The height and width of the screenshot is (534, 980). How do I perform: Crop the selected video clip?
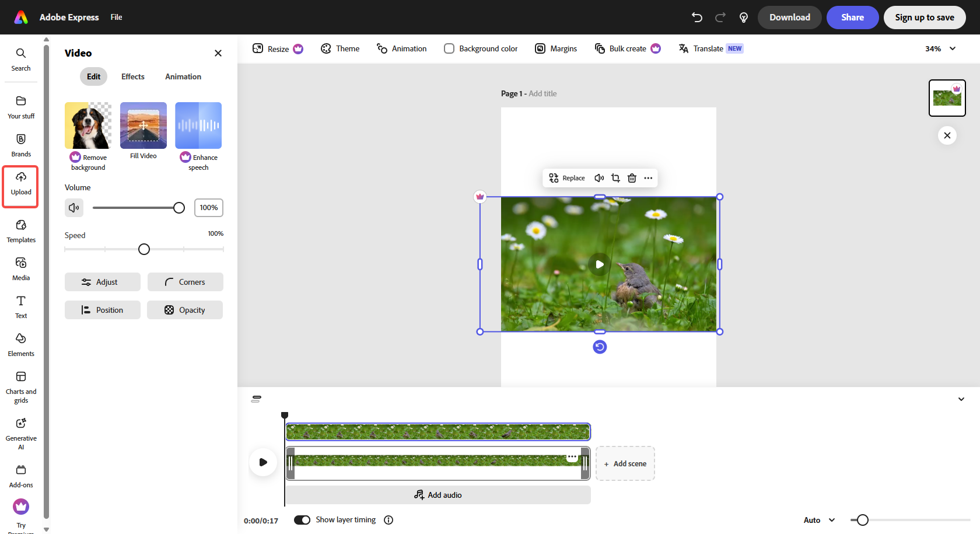tap(615, 178)
